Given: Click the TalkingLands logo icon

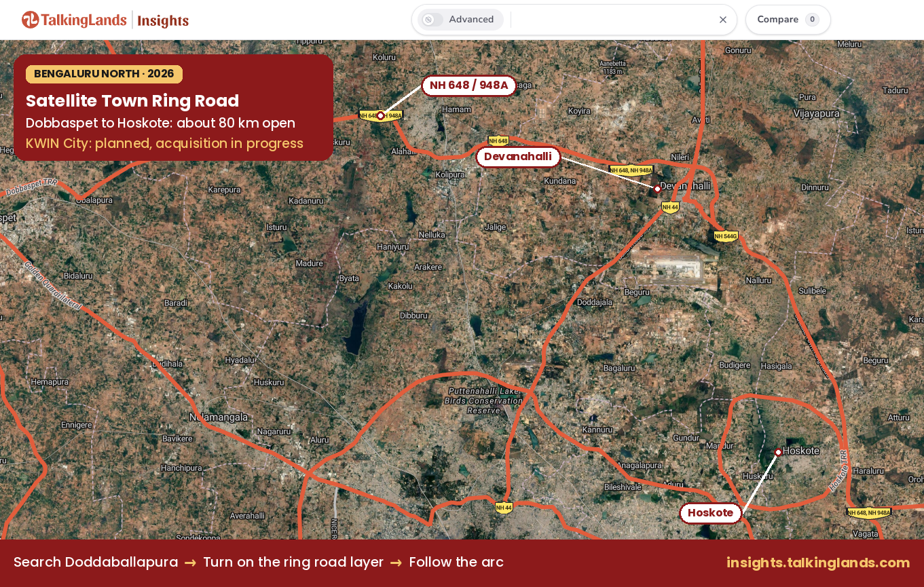Looking at the screenshot, I should (x=30, y=20).
